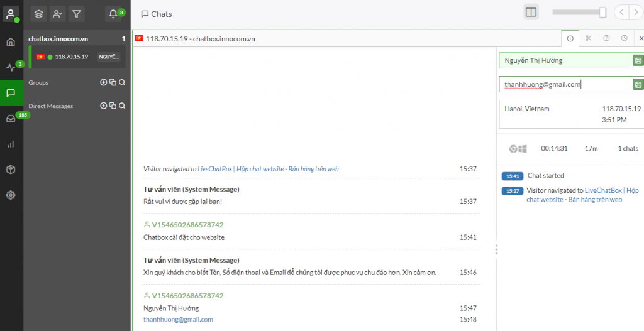Save the visitor email field
Screen dimensions: 644x331
pos(638,85)
